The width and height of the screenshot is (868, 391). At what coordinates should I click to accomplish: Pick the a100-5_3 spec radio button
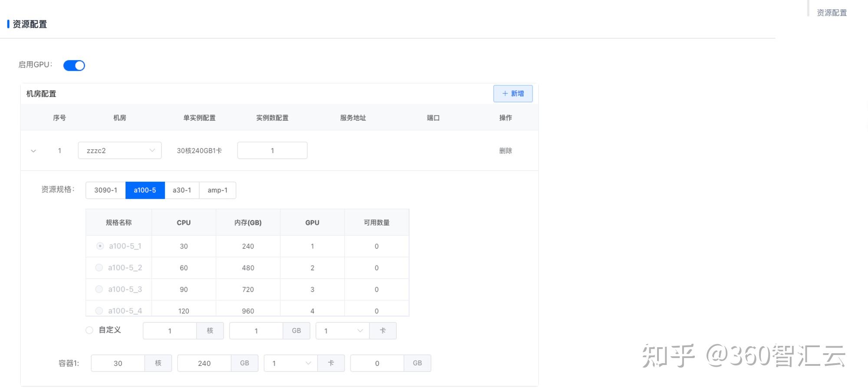point(99,289)
